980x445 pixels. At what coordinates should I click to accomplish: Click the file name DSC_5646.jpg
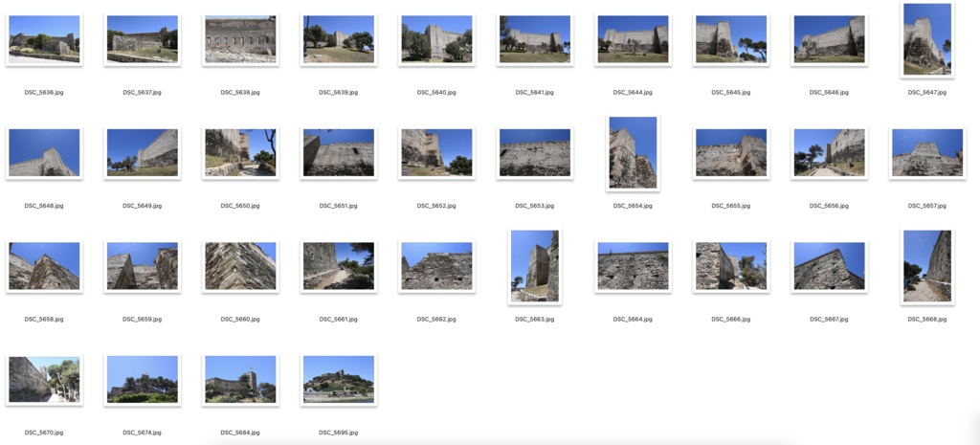point(830,93)
